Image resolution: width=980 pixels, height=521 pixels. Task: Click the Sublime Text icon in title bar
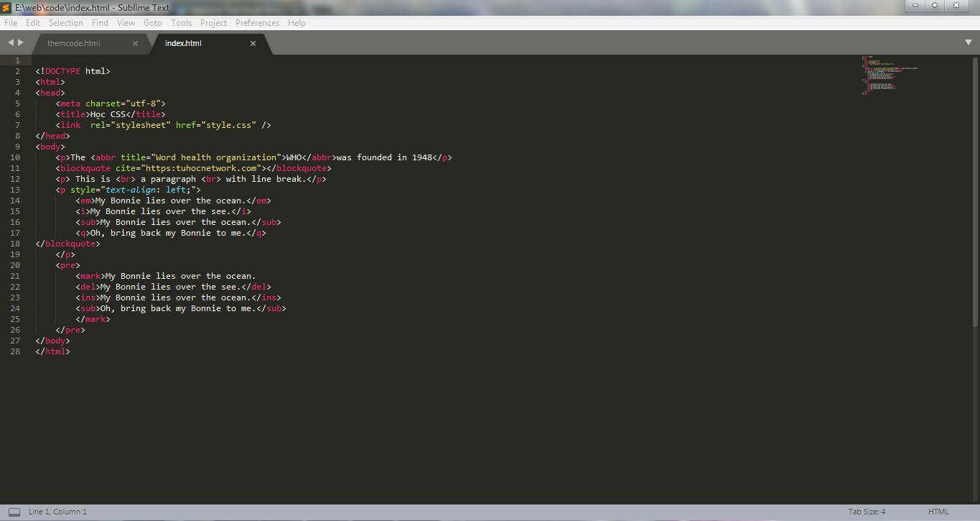tap(6, 7)
